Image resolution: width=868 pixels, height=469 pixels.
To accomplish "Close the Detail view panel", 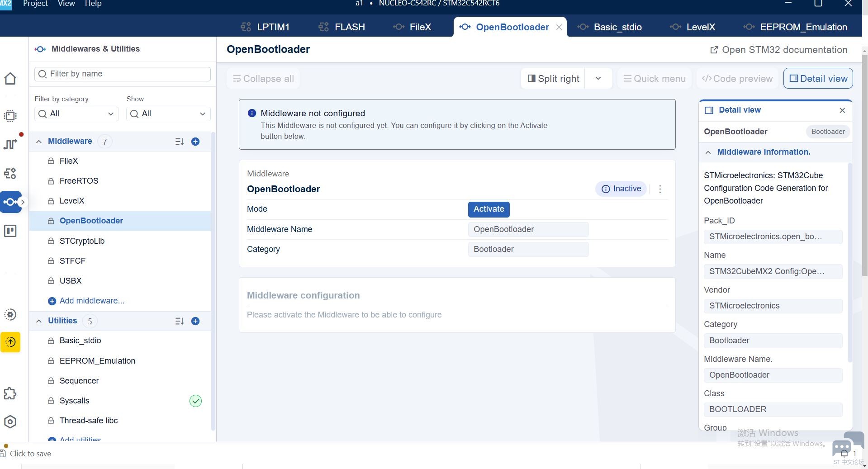I will click(x=842, y=110).
